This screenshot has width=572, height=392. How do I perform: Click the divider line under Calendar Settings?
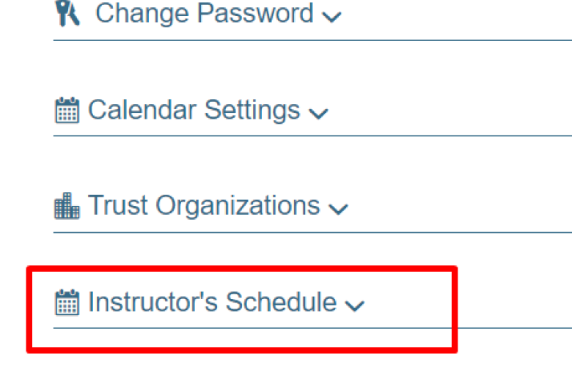click(x=312, y=136)
